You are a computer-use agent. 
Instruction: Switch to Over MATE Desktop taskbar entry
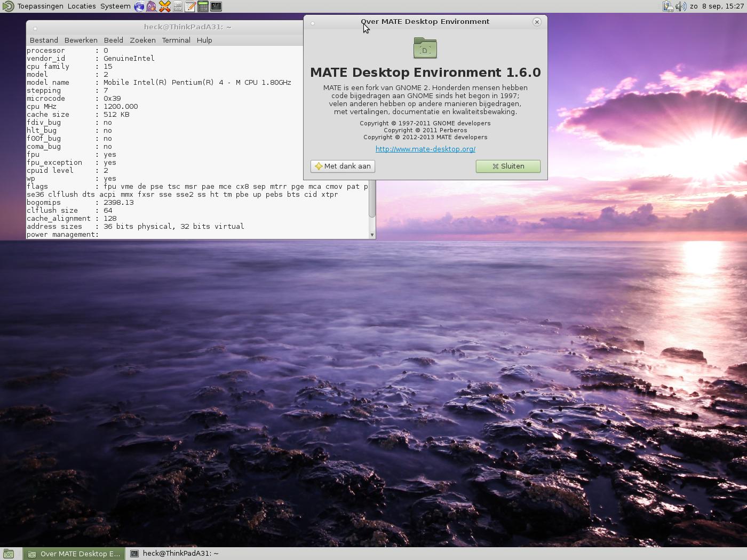click(74, 554)
